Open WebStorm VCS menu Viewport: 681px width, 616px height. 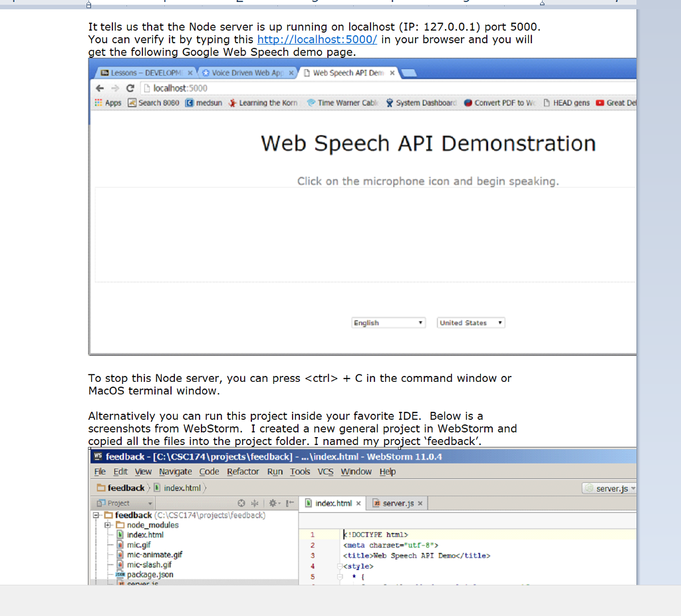[325, 472]
